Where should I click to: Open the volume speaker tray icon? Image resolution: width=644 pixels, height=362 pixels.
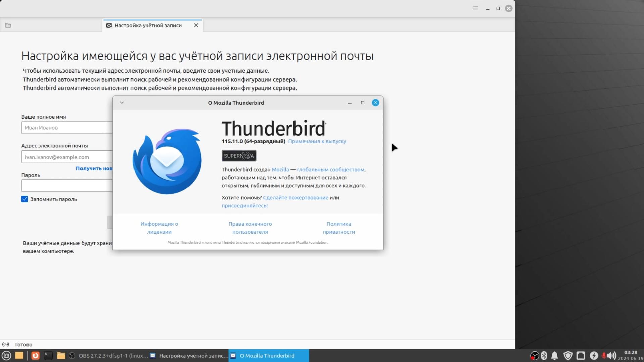612,356
